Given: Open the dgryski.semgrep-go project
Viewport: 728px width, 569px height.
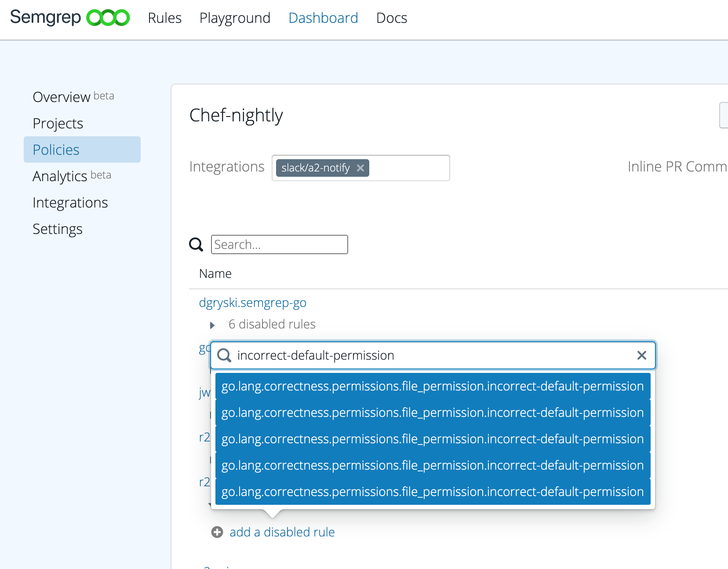Looking at the screenshot, I should point(253,303).
